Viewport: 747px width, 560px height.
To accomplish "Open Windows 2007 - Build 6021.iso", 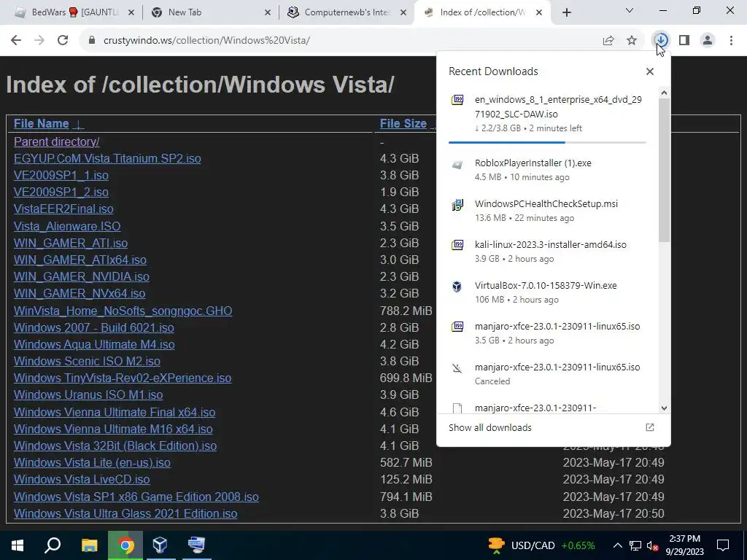I will point(94,327).
